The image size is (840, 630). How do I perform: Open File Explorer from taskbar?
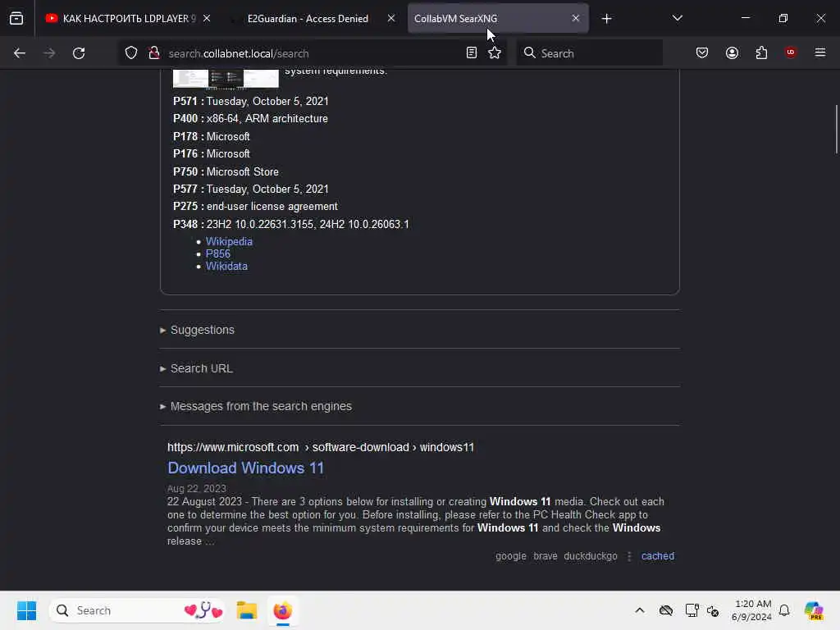click(246, 610)
